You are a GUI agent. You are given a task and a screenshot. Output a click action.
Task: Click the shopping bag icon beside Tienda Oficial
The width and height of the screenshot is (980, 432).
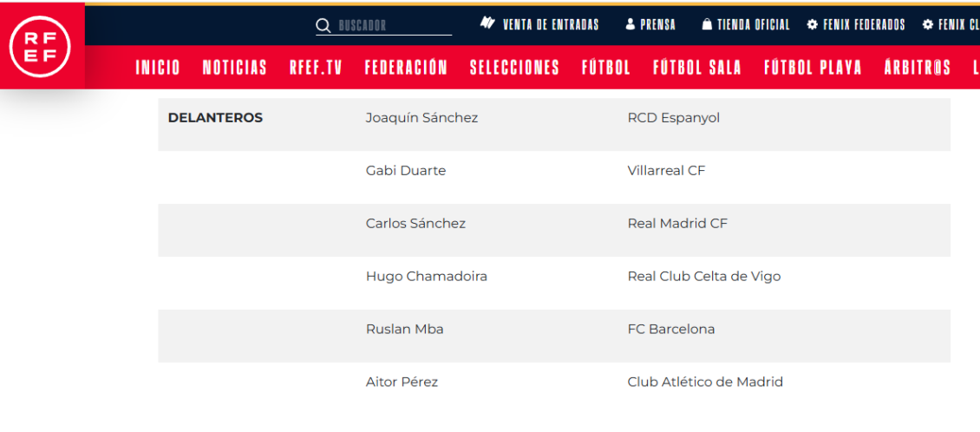(x=707, y=25)
